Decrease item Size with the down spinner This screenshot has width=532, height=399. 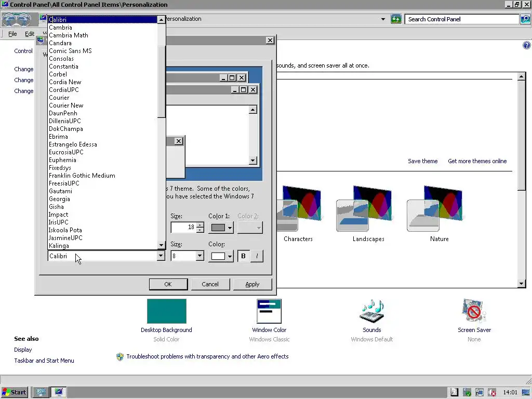[x=200, y=230]
